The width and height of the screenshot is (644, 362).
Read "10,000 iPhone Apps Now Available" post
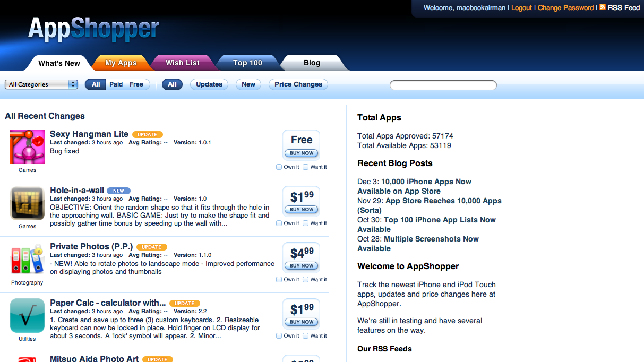[414, 186]
